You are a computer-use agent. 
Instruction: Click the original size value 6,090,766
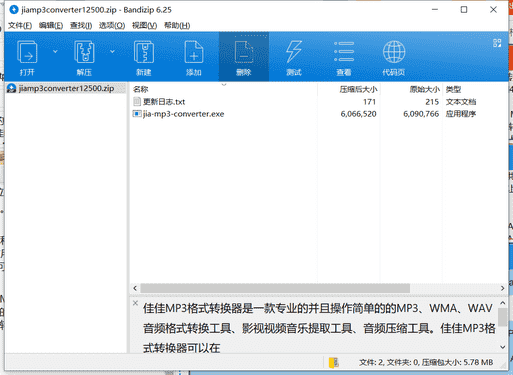coord(421,114)
